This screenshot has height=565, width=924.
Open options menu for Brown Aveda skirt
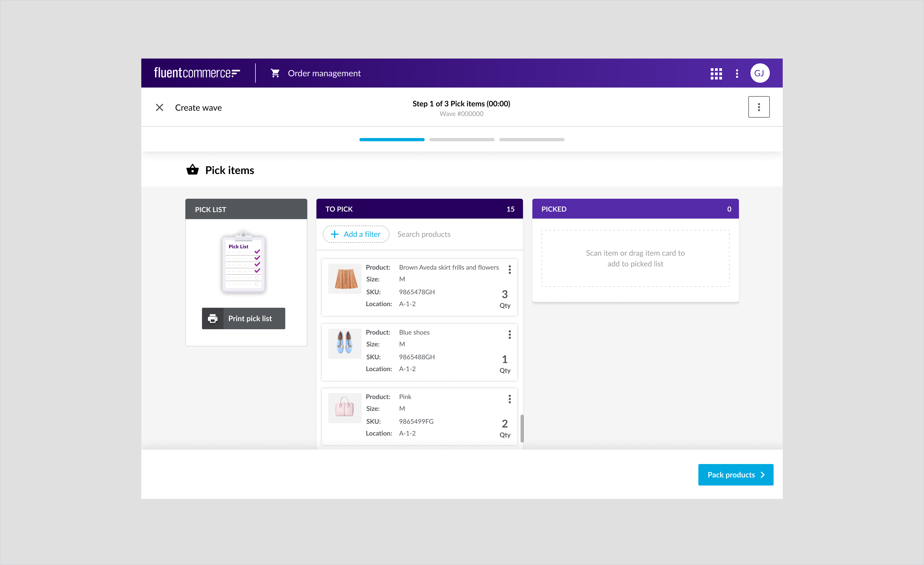pyautogui.click(x=509, y=270)
